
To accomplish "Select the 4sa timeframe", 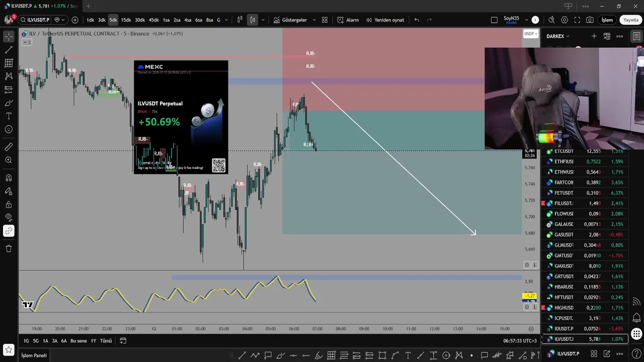I will (x=188, y=20).
